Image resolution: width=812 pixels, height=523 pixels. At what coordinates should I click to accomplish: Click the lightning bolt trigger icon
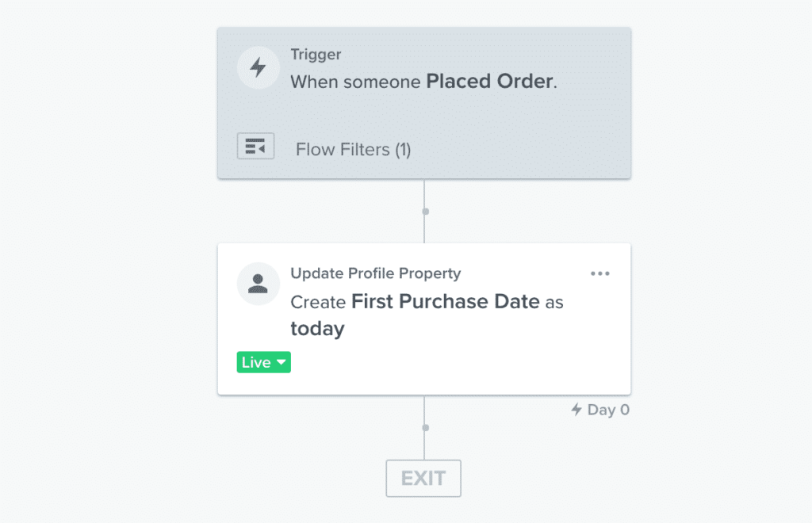point(258,68)
